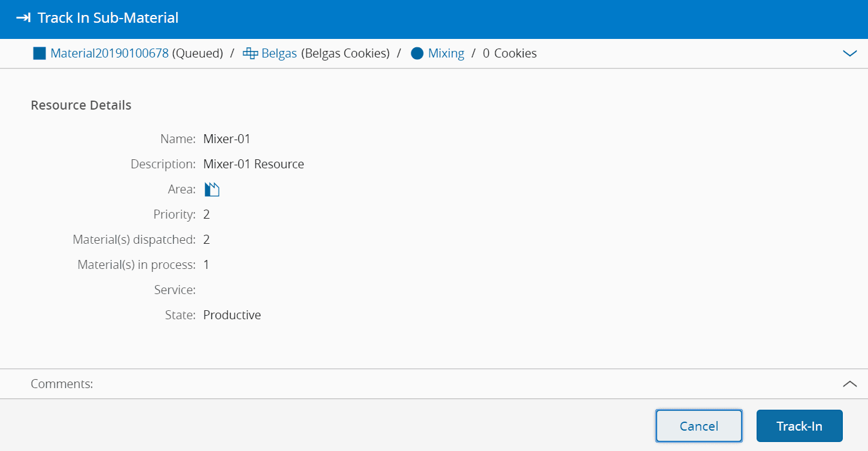
Task: Open the Mixing step link
Action: 446,53
